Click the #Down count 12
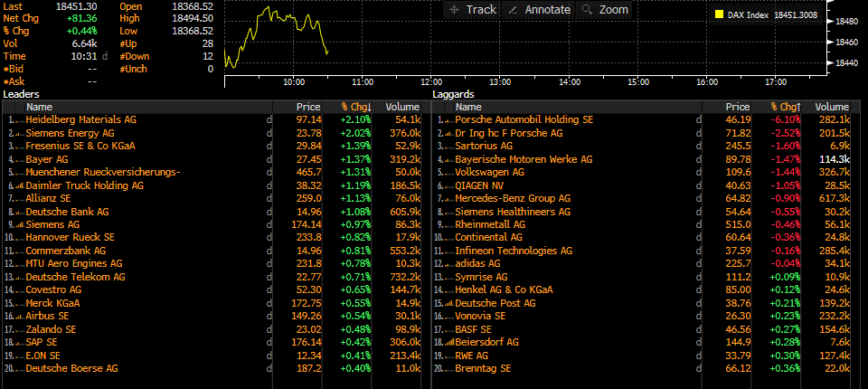 [x=208, y=56]
